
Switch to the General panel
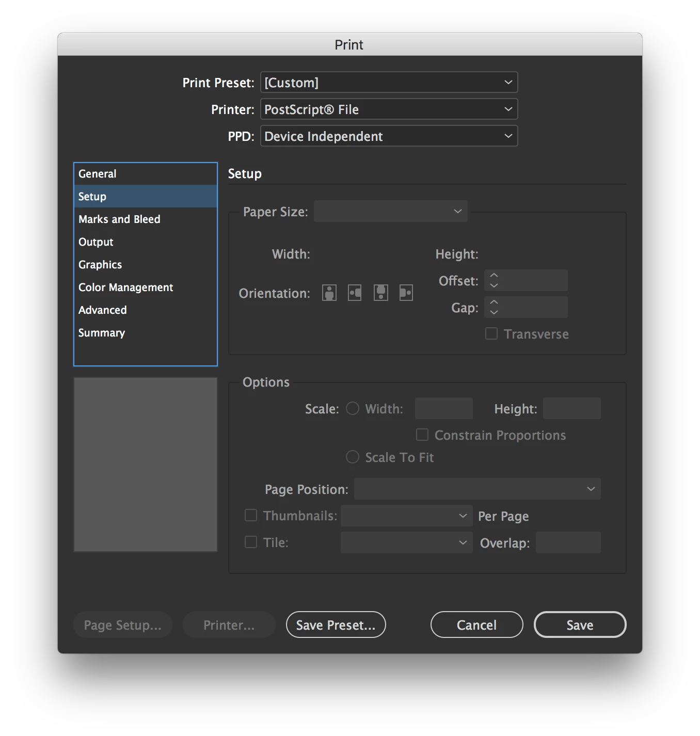[146, 174]
